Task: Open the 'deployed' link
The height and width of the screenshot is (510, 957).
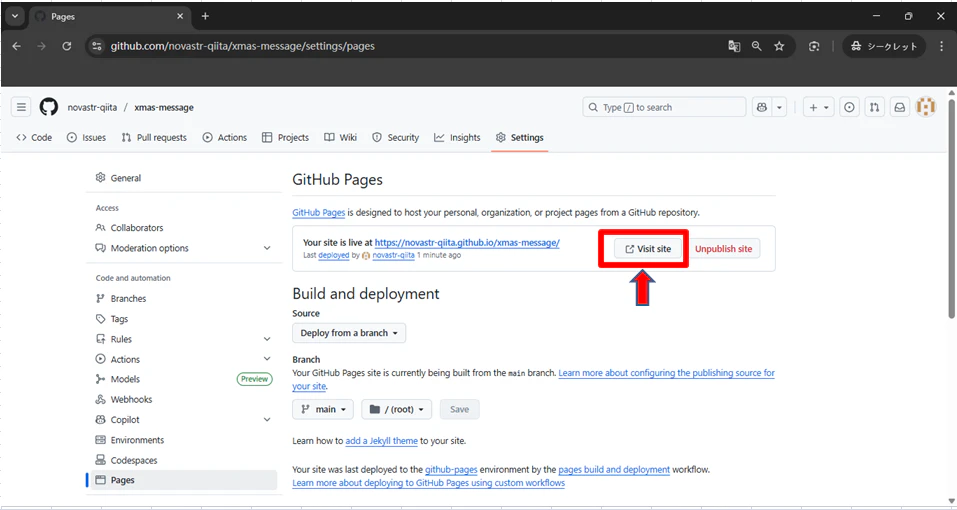Action: click(x=334, y=255)
